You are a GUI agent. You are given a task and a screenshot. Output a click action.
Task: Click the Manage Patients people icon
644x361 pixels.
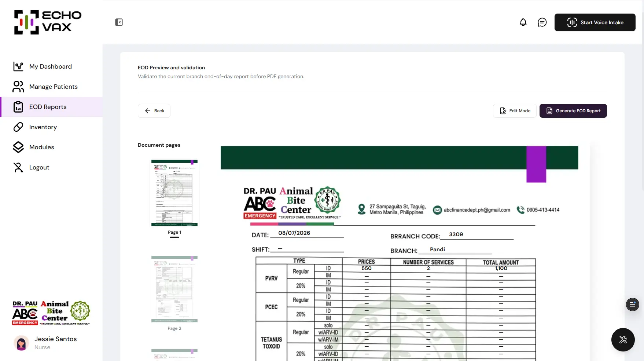(18, 87)
